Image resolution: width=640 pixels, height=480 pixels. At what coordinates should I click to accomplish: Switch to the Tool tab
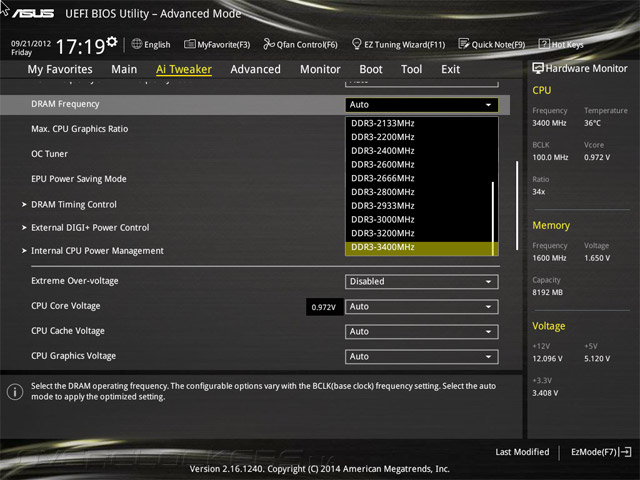tap(411, 69)
